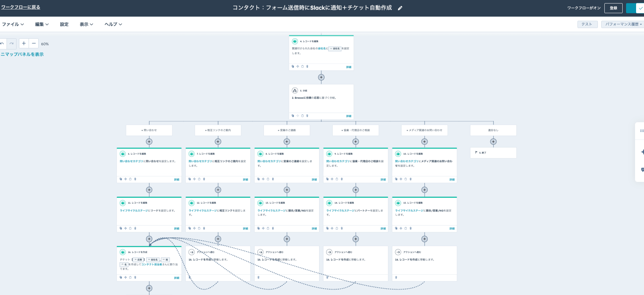
Task: Add action via plus below action 4
Action: (x=321, y=77)
